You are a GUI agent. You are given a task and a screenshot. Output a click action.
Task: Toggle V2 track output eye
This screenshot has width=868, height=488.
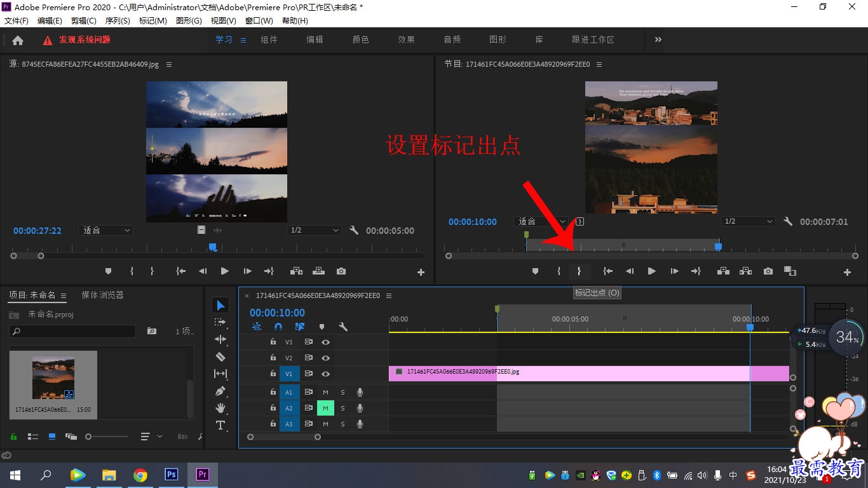[325, 358]
